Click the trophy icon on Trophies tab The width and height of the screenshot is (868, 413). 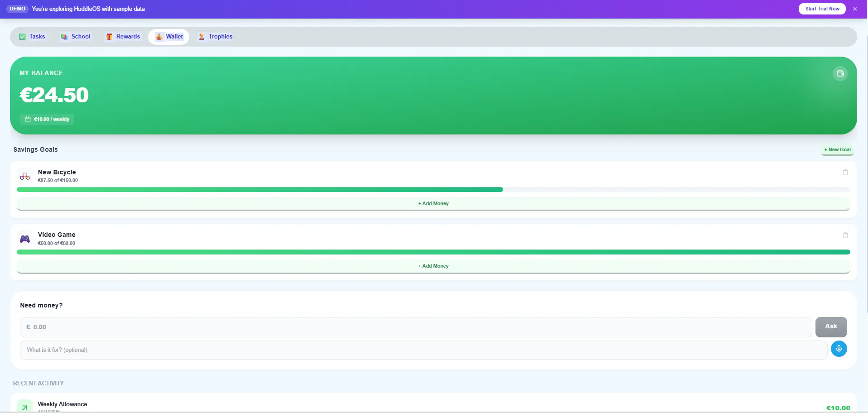point(201,37)
